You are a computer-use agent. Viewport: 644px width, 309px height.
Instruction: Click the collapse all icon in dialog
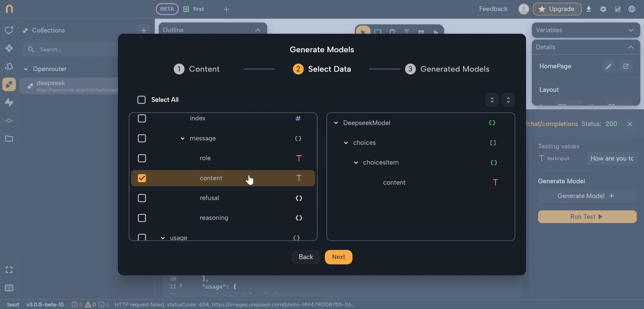[x=492, y=100]
